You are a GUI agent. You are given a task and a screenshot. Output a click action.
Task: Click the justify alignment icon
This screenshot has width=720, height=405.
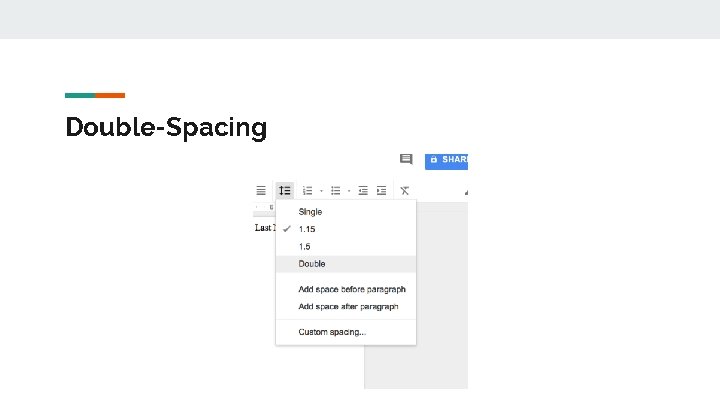pos(261,191)
